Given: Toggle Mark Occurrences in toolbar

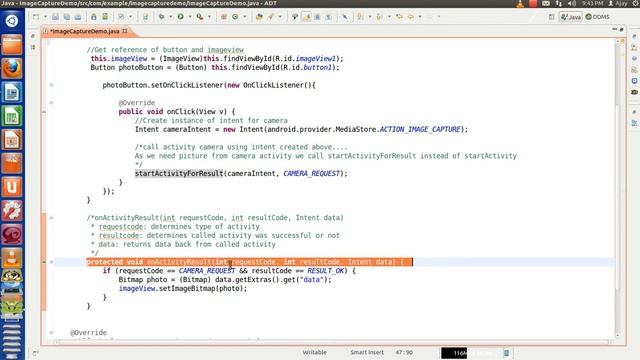Looking at the screenshot, I should point(307,17).
